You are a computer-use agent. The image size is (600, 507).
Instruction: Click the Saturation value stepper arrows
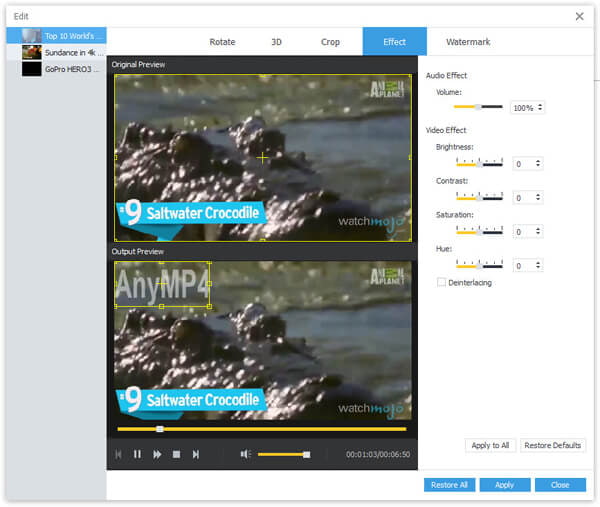coord(538,231)
